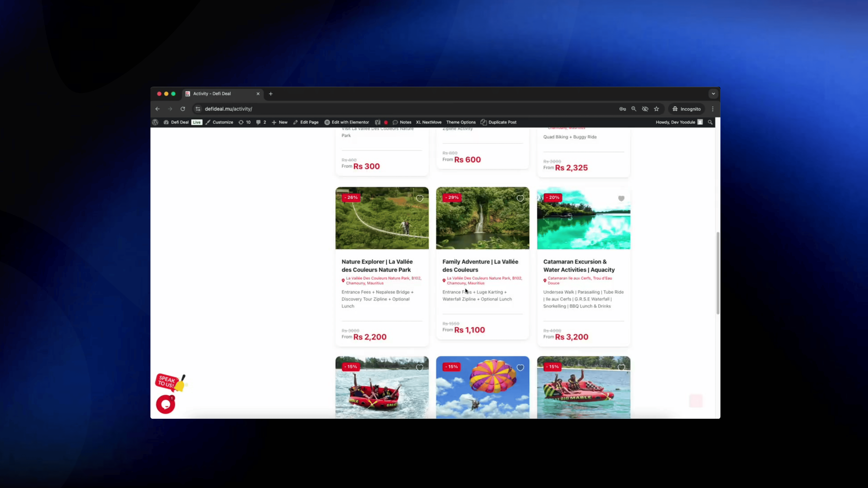Click the password manager key icon
Viewport: 868px width, 488px height.
point(623,109)
